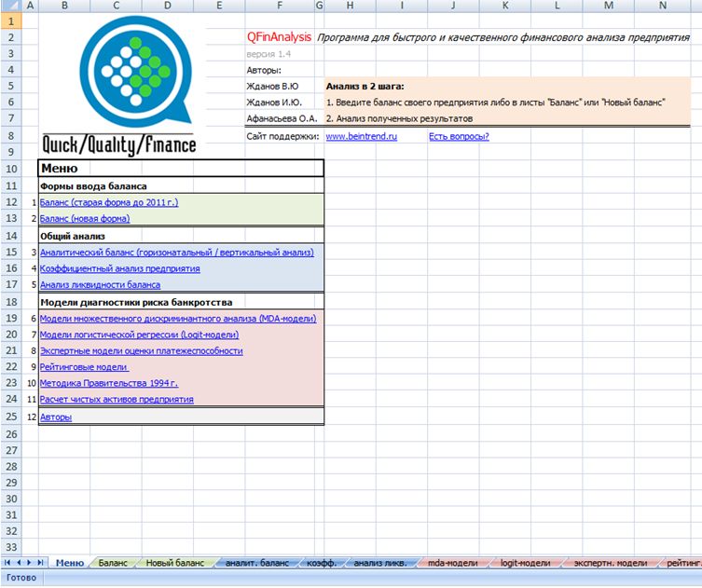The width and height of the screenshot is (702, 588).
Task: Select column H header
Action: point(351,6)
